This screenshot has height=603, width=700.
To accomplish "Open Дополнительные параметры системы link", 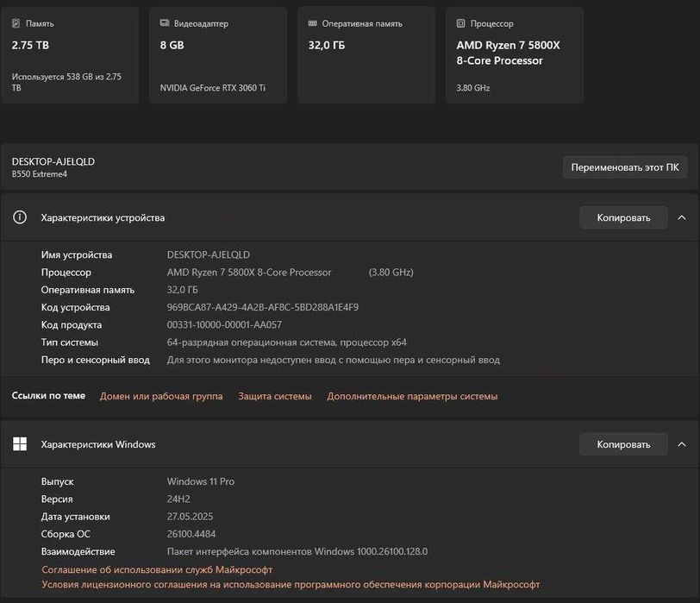I will [412, 396].
